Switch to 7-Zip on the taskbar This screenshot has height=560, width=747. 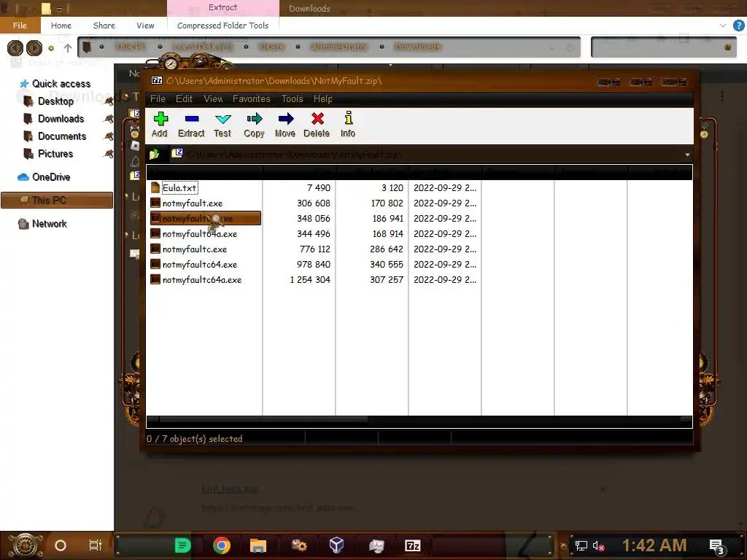[x=413, y=545]
